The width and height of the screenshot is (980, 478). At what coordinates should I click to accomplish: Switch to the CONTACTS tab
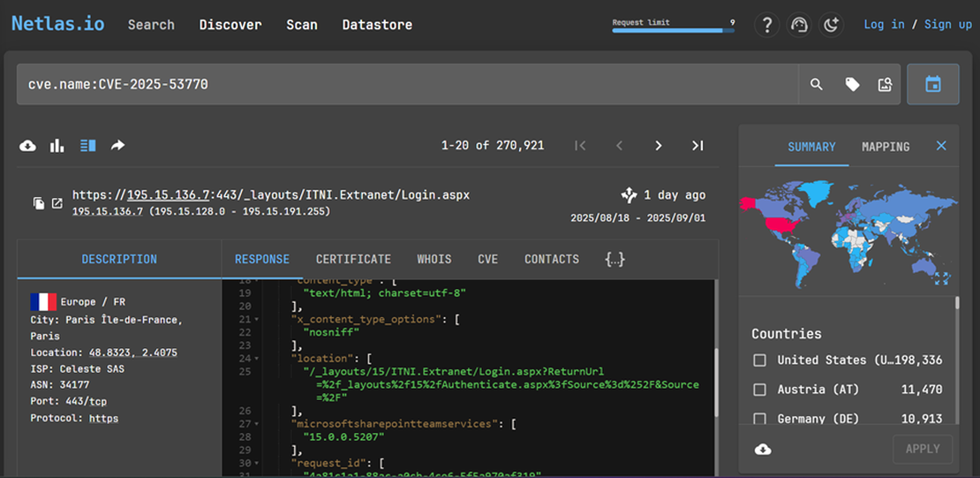point(552,259)
